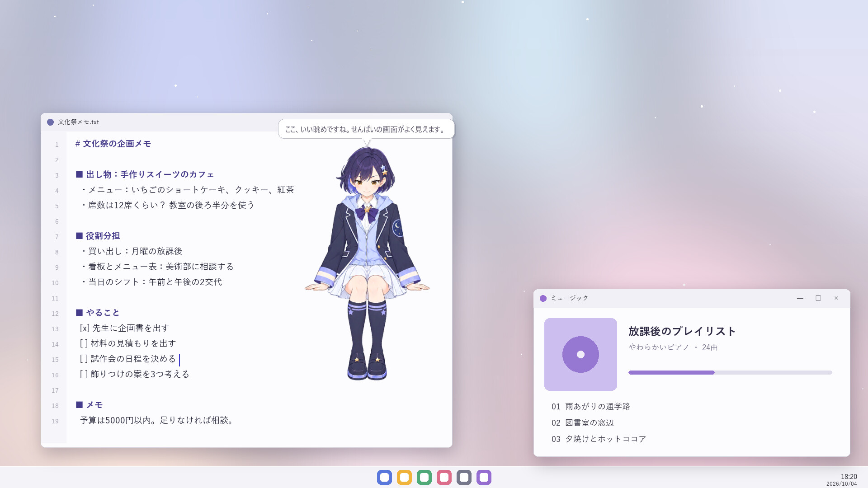Click the ■ 役割分担 heading
Image resolution: width=868 pixels, height=488 pixels.
click(x=98, y=236)
